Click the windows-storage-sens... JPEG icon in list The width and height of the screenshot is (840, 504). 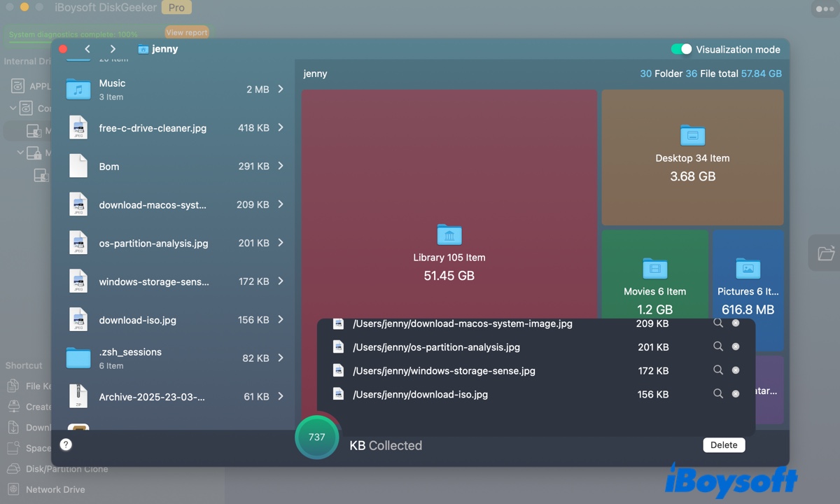pos(78,281)
